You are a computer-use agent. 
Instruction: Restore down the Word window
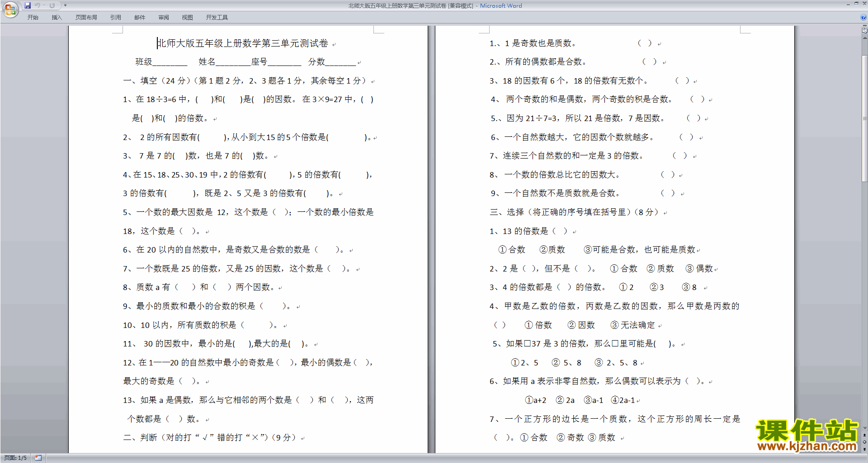(x=856, y=4)
